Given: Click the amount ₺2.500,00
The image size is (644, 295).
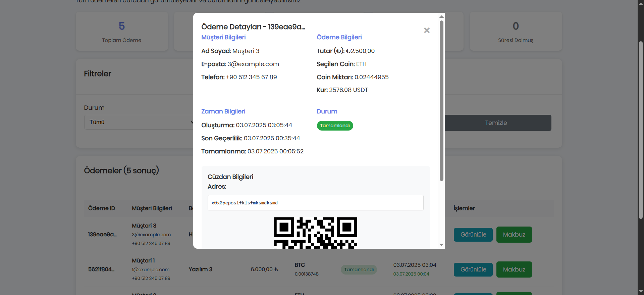Looking at the screenshot, I should point(360,51).
